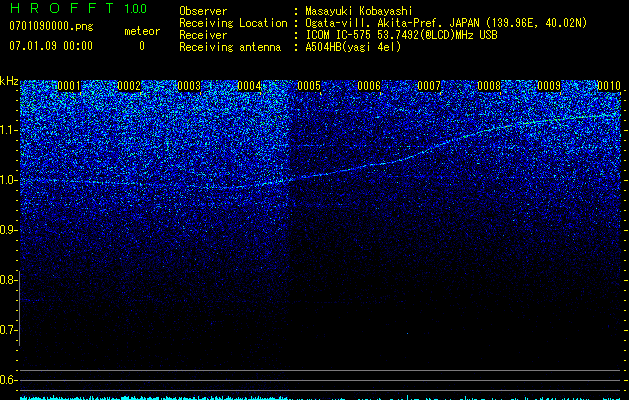Click time marker 0003
Screen dimensions: 629x400
pyautogui.click(x=189, y=86)
